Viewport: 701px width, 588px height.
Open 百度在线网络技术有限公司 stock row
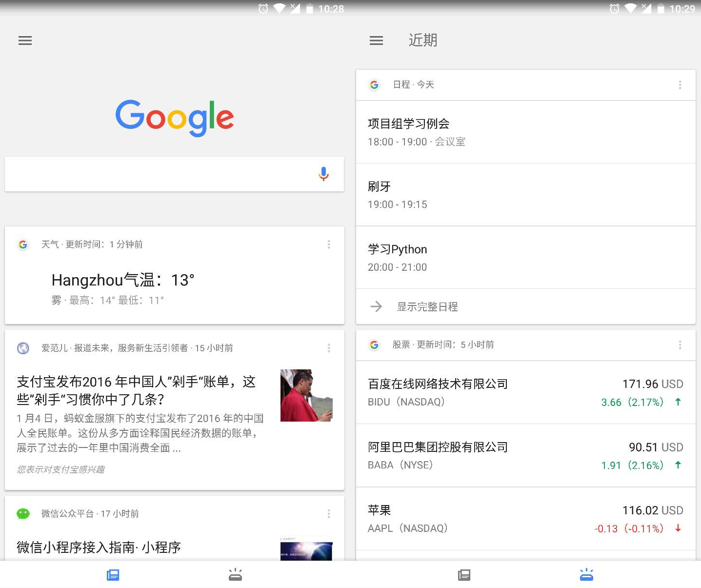(526, 392)
